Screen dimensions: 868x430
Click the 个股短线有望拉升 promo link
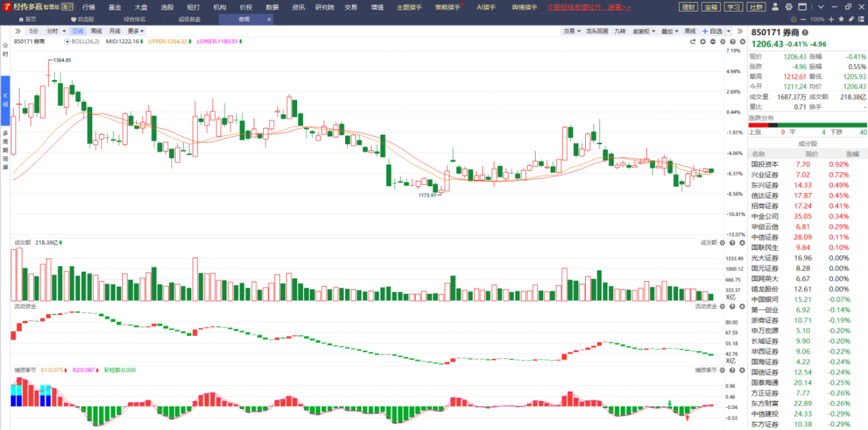click(x=589, y=7)
